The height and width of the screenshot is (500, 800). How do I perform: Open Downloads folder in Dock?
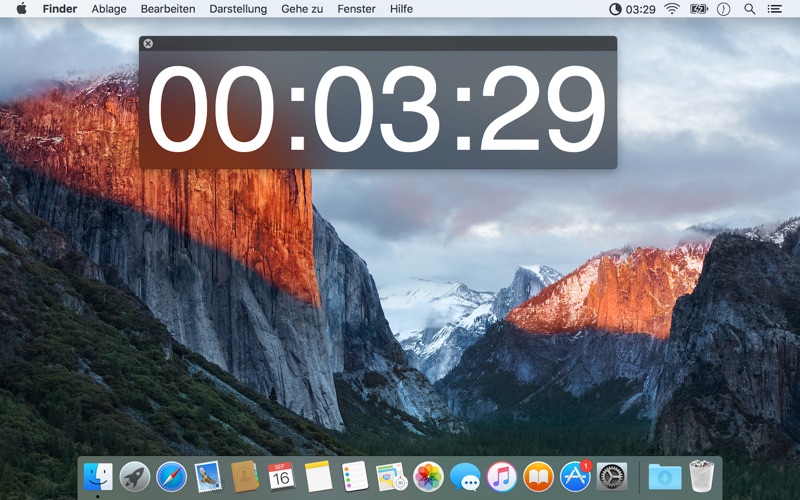click(x=665, y=477)
